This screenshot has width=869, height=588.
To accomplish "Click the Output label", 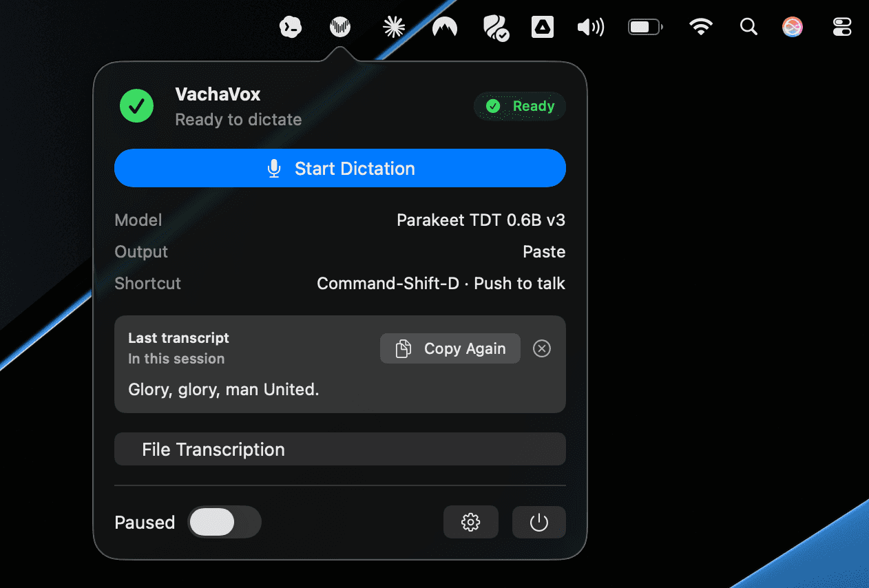I will click(x=141, y=252).
